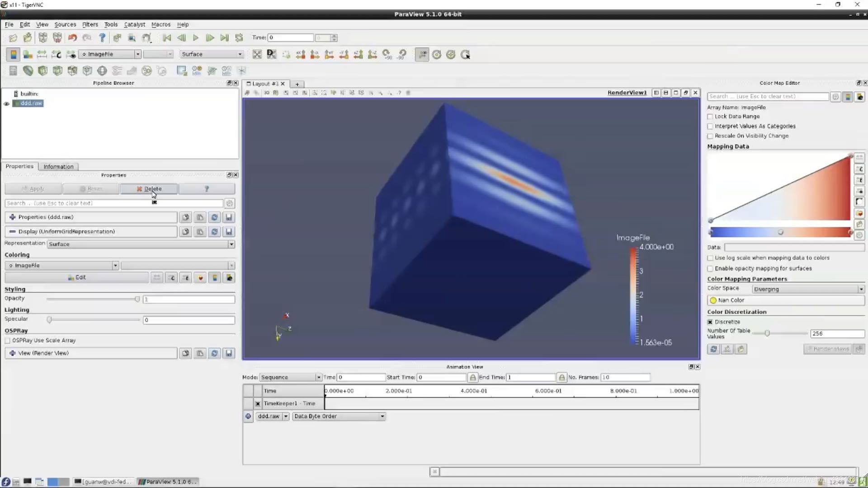Click the Calculator filter icon
Image resolution: width=868 pixels, height=488 pixels.
[13, 71]
